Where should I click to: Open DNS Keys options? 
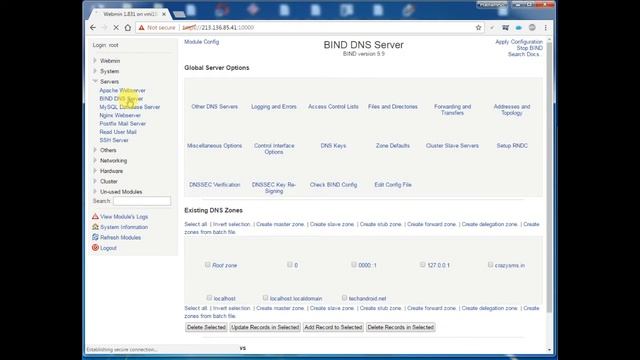click(x=333, y=146)
